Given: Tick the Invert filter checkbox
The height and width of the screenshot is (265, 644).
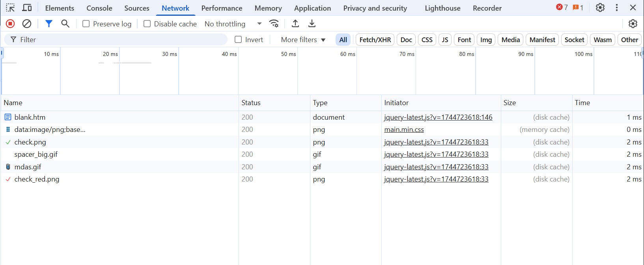Looking at the screenshot, I should (x=238, y=40).
